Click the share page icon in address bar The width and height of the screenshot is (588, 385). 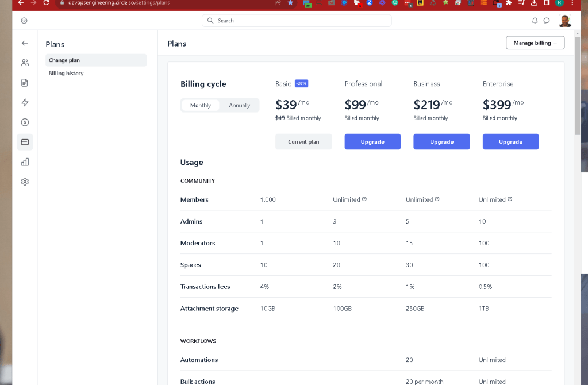(278, 3)
